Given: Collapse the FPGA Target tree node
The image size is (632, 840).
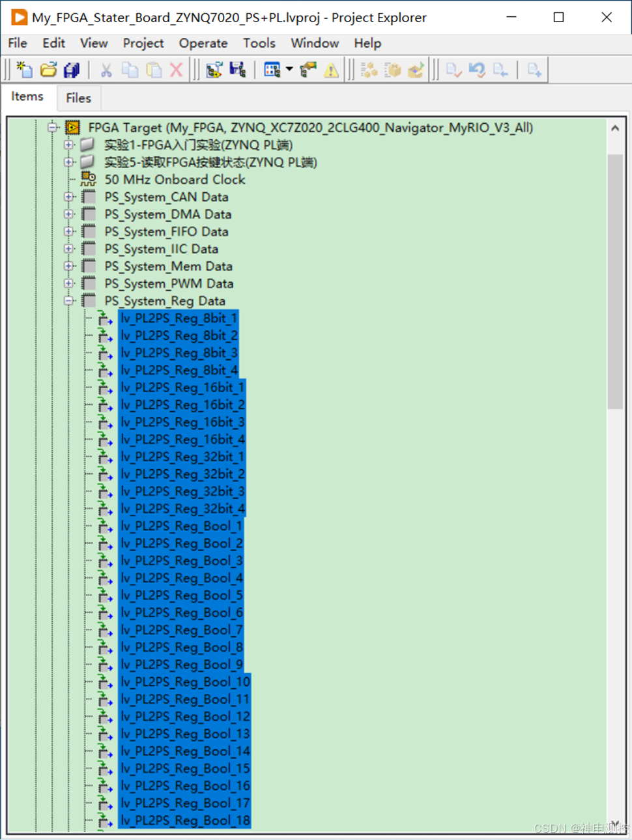Looking at the screenshot, I should (53, 128).
